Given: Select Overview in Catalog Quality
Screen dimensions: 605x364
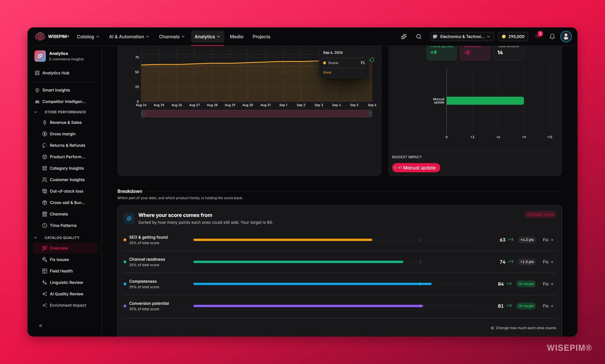Looking at the screenshot, I should click(65, 248).
